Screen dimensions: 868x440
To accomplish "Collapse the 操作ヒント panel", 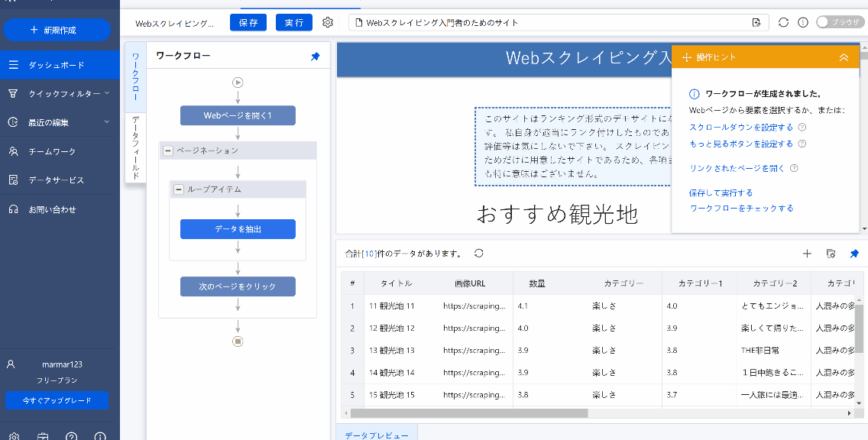I will pos(844,57).
